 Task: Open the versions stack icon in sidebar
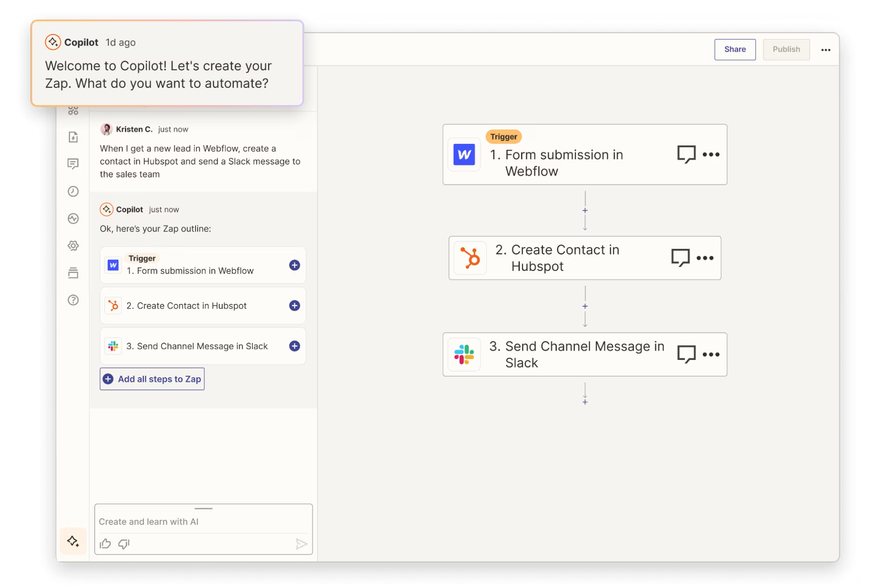coord(73,273)
